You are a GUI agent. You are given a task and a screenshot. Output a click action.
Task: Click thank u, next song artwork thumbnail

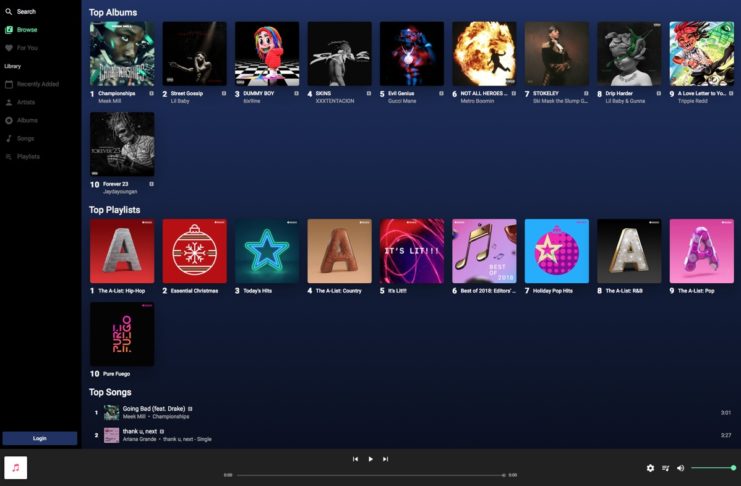click(112, 435)
